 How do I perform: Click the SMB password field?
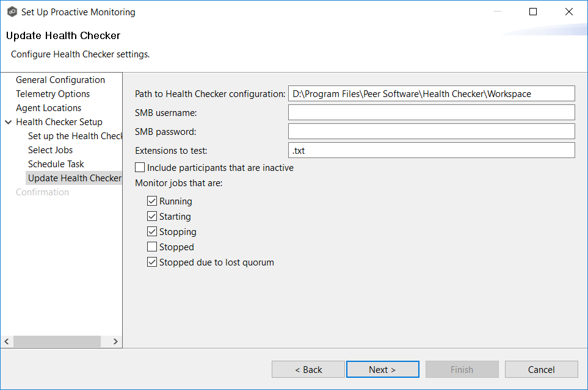tap(431, 131)
